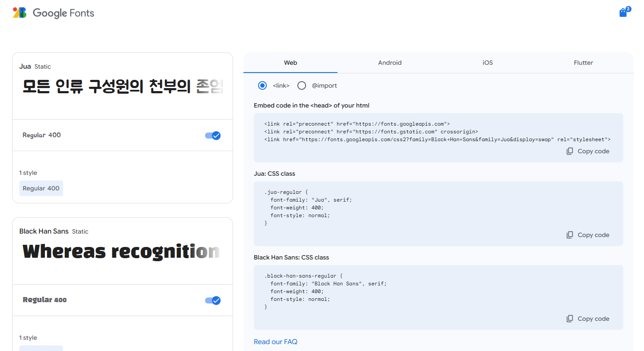Switch to the iOS tab
The height and width of the screenshot is (351, 644).
(488, 63)
